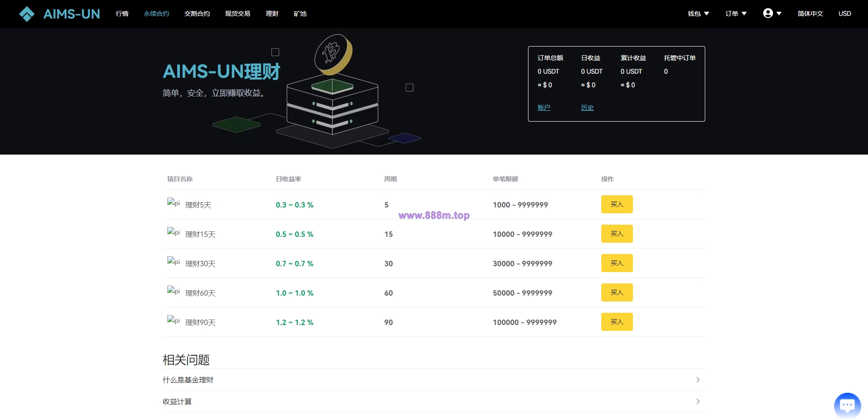Viewport: 868px width, 419px height.
Task: Click the 累计收益 label in summary box
Action: 633,58
